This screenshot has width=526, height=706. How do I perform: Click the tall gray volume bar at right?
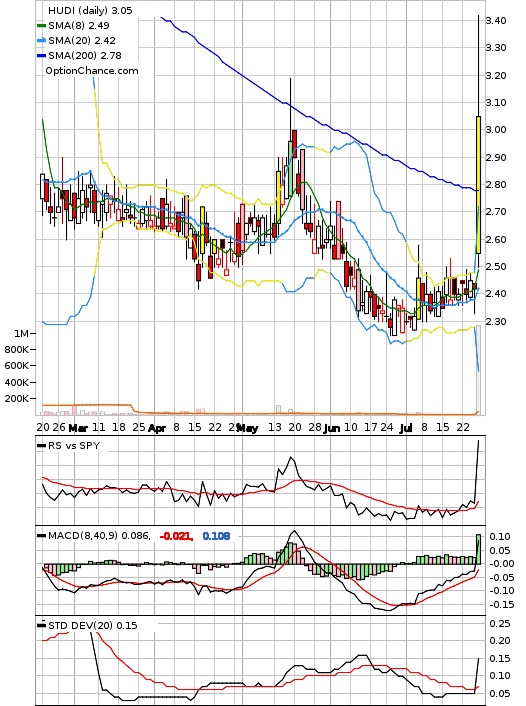point(478,370)
